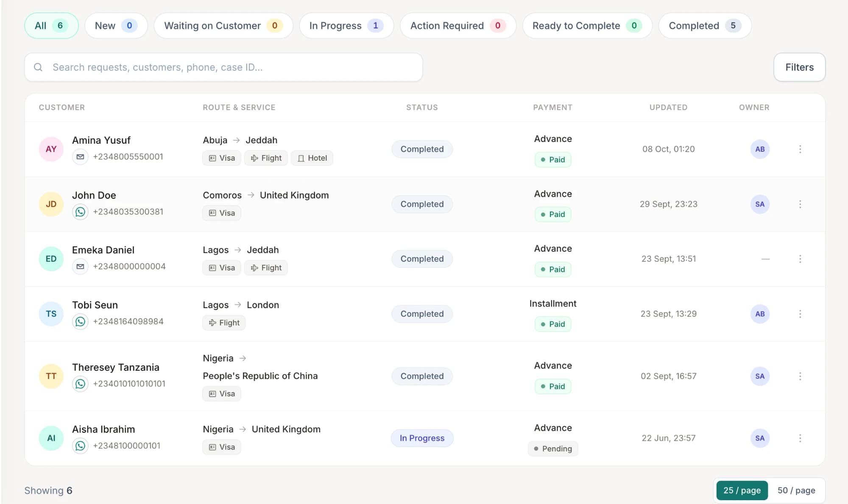The image size is (848, 504).
Task: Click the WhatsApp icon for Aisha Ibrahim
Action: coord(80,446)
